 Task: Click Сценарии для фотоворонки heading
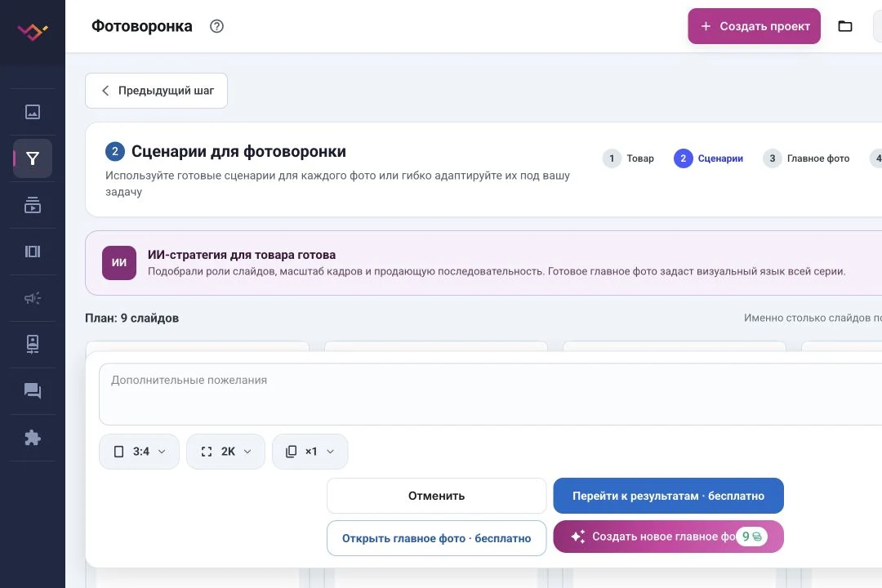pos(238,151)
